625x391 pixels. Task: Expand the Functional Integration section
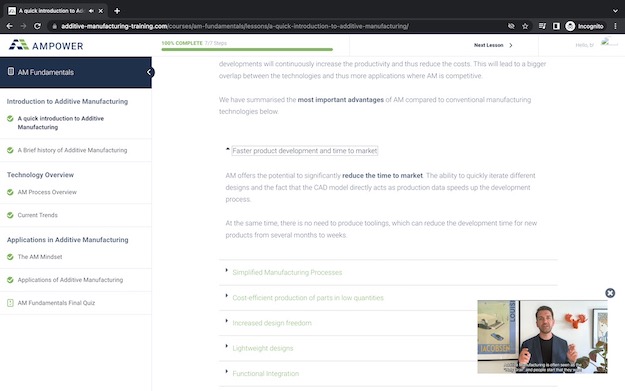coord(265,374)
